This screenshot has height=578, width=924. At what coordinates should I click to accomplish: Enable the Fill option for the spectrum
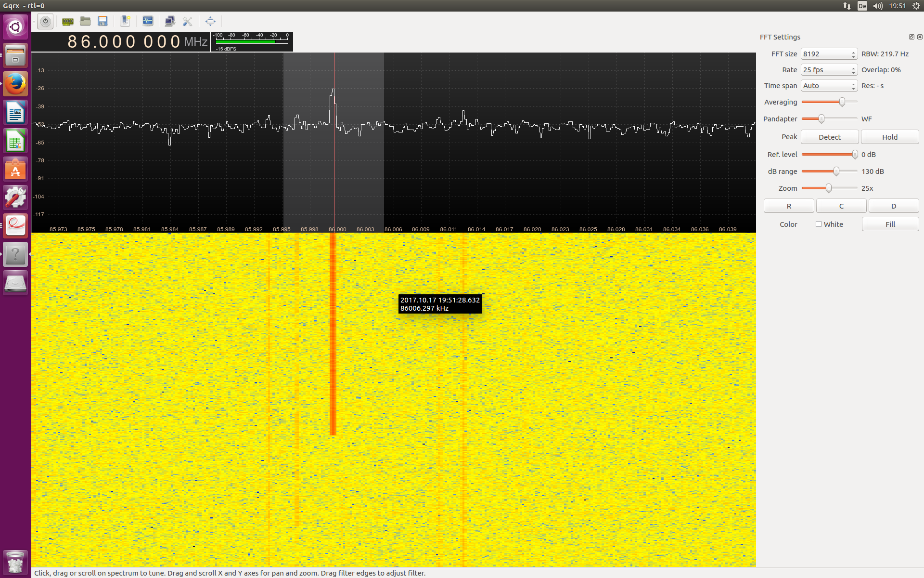point(890,224)
